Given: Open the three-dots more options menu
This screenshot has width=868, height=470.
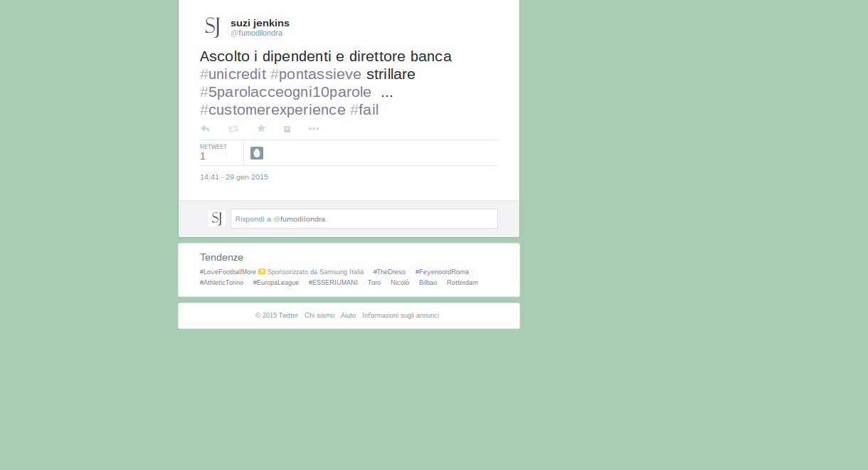Looking at the screenshot, I should click(x=314, y=129).
